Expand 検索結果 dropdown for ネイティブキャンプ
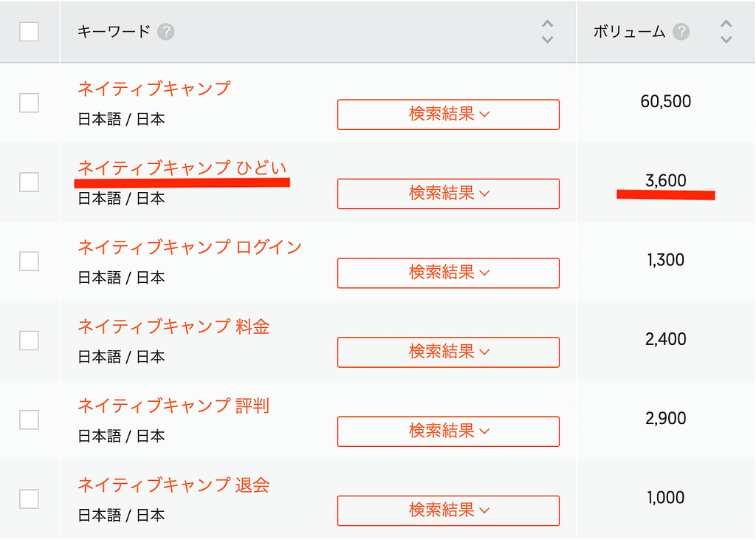 448,115
